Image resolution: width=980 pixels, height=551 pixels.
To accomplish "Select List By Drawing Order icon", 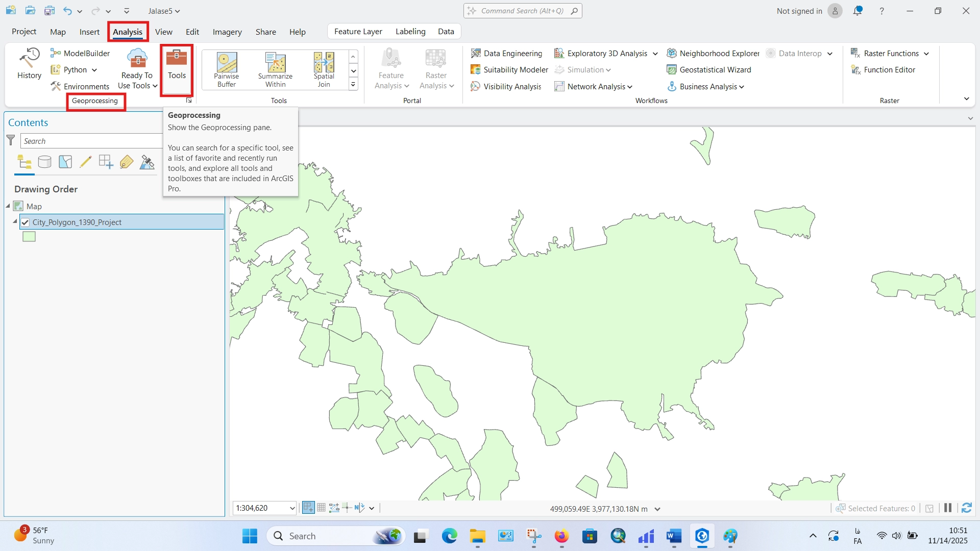I will (24, 162).
